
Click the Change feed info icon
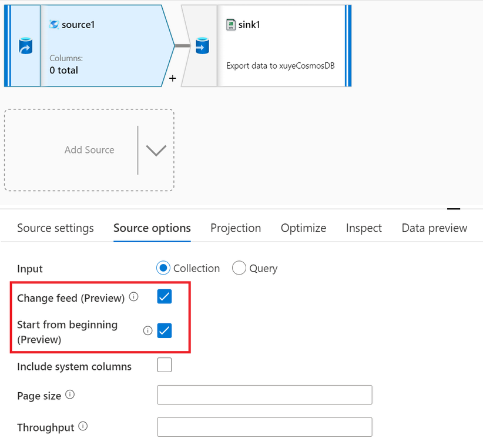coord(134,297)
